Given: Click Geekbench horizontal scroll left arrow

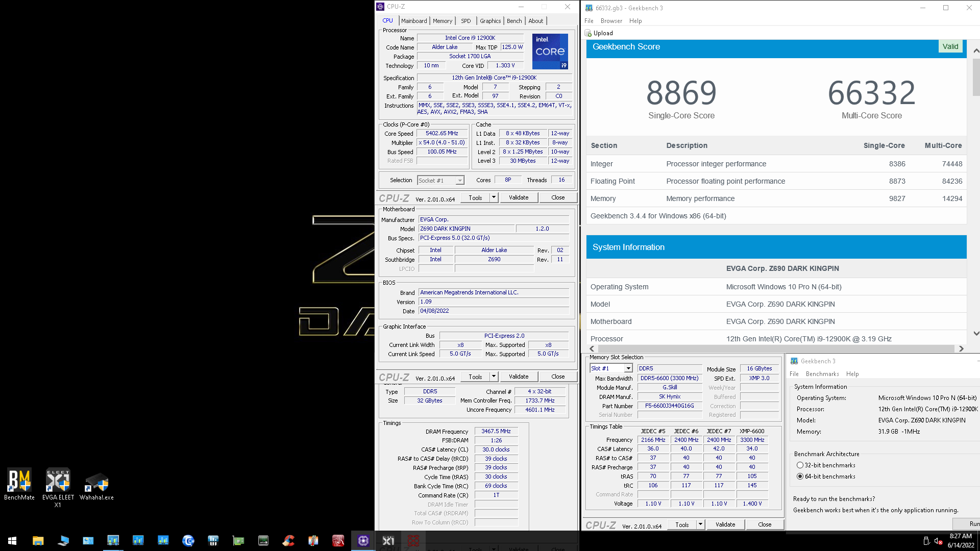Looking at the screenshot, I should [x=592, y=348].
